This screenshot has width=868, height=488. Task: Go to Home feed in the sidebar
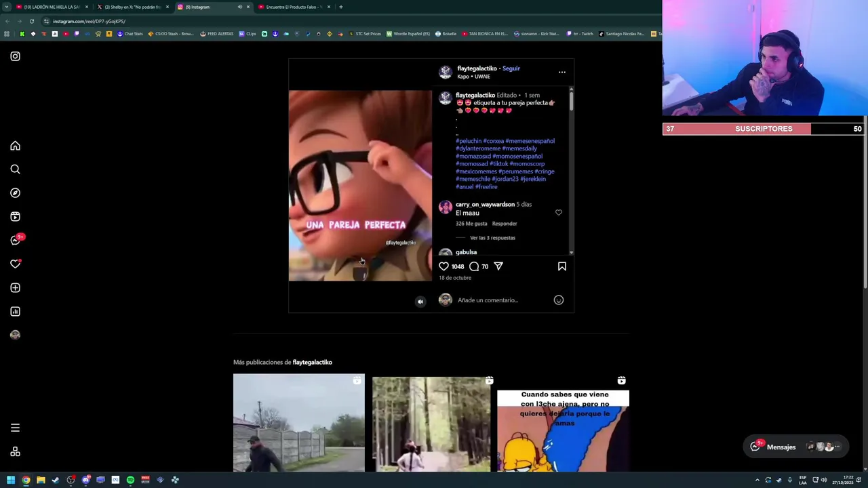[15, 146]
